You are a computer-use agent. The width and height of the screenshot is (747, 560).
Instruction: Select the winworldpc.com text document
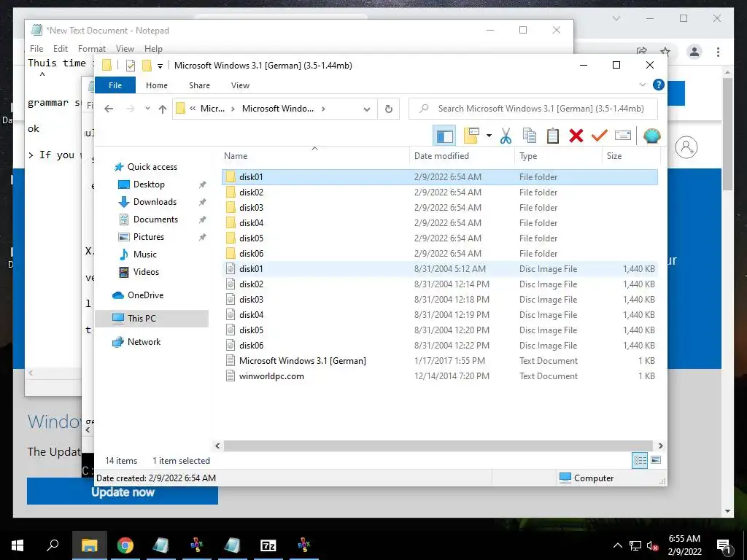[440, 376]
